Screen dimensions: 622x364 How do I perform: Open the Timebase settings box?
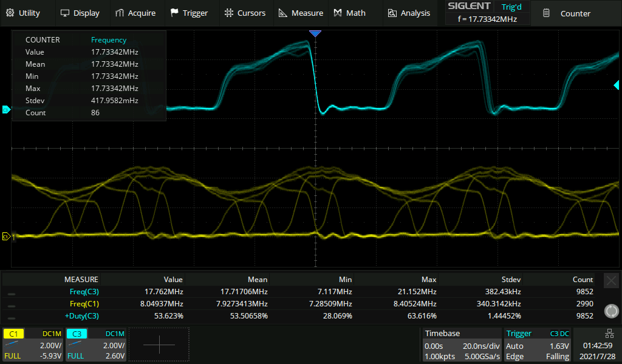(462, 345)
